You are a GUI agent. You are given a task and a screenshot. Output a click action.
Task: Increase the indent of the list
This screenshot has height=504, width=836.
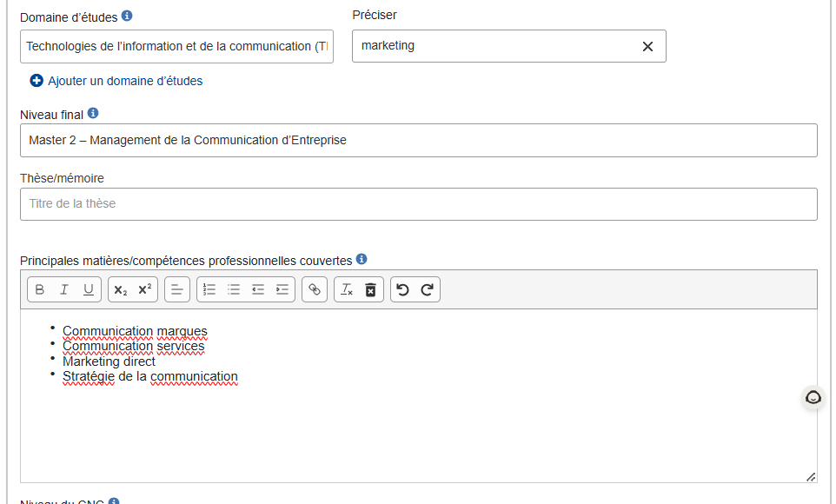(282, 290)
